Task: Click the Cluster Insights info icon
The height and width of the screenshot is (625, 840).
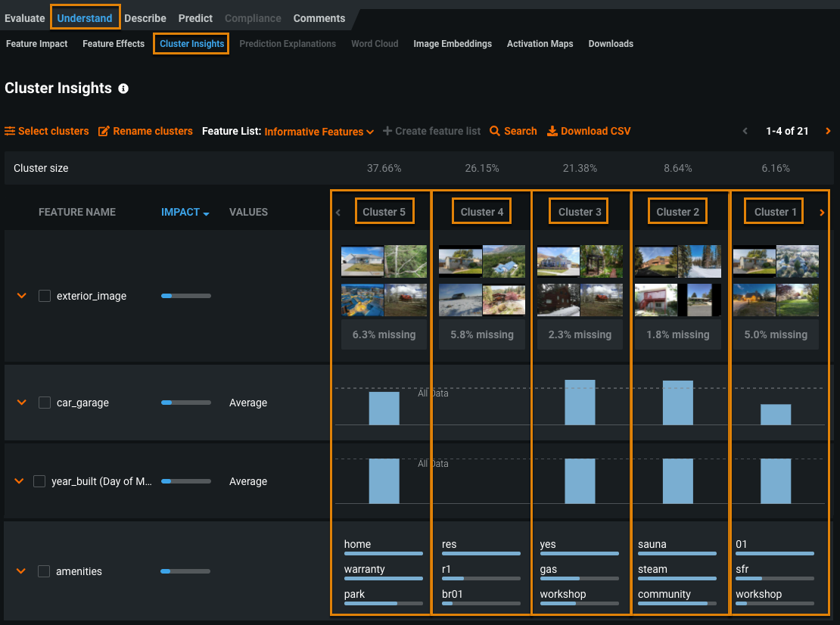Action: (123, 89)
